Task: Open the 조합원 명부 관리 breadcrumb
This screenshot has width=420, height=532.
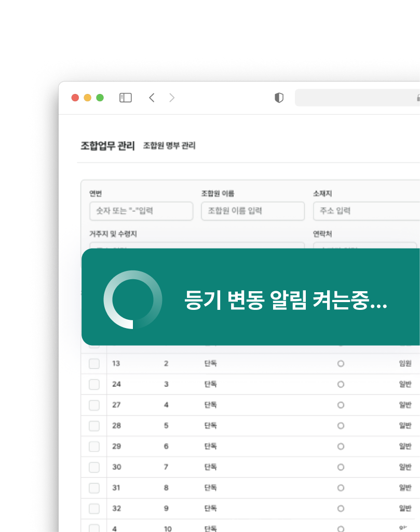Action: point(169,145)
